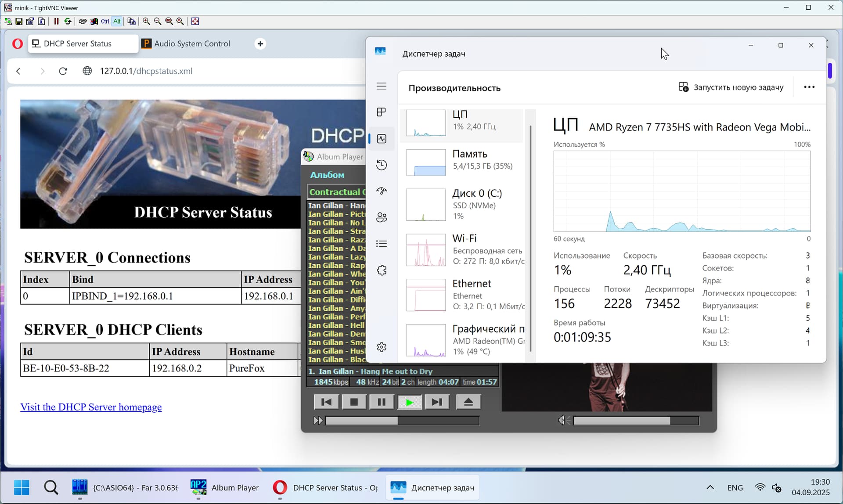Toggle the VNC full screen icon
The height and width of the screenshot is (504, 843).
point(195,21)
